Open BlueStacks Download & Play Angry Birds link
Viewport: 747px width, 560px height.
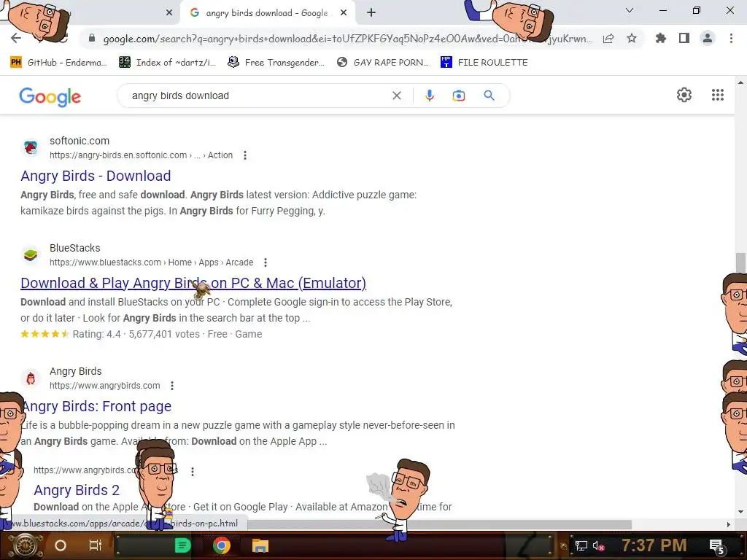[x=193, y=283]
